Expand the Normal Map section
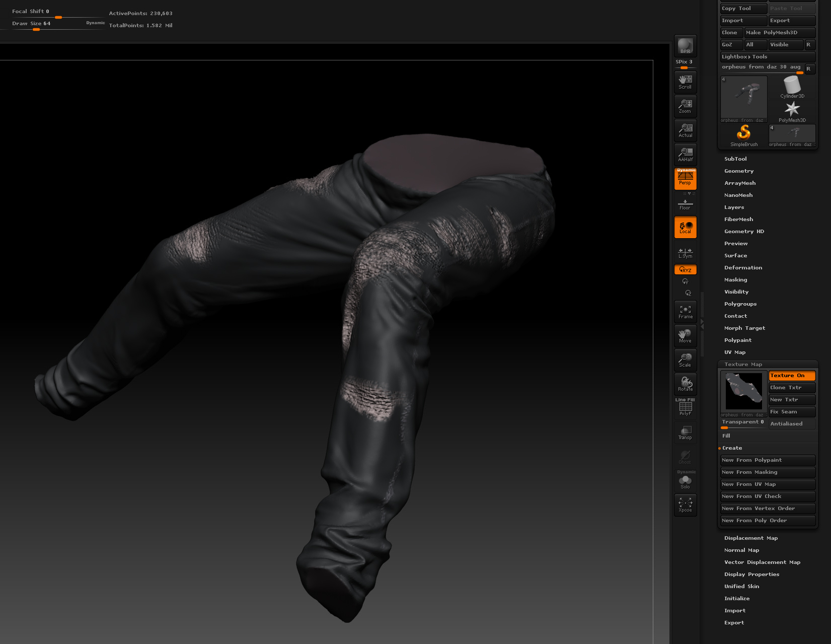The height and width of the screenshot is (644, 831). click(741, 550)
